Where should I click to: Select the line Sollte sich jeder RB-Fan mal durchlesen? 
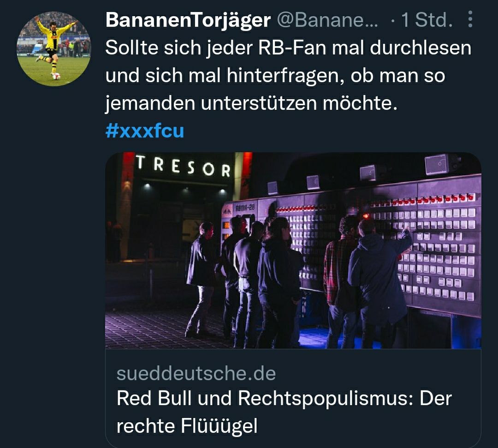point(288,48)
